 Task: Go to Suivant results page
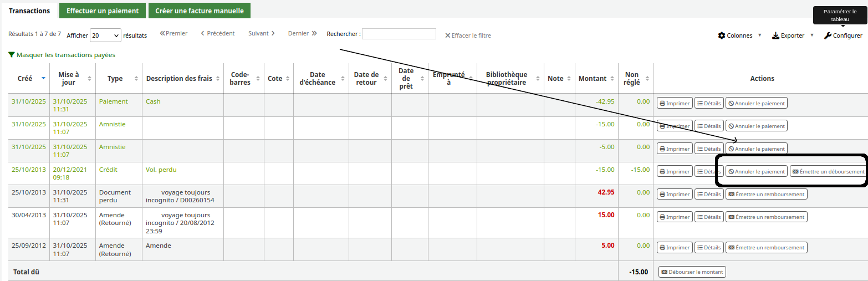coord(261,33)
